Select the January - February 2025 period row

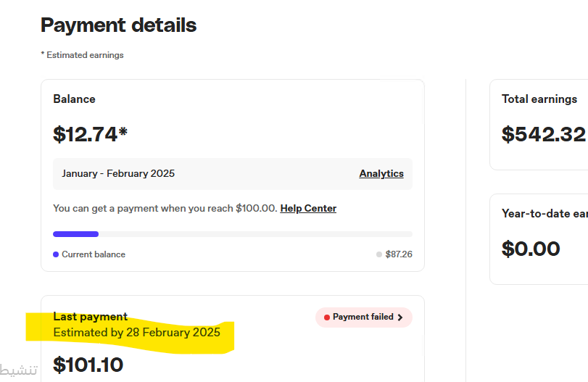pyautogui.click(x=233, y=173)
